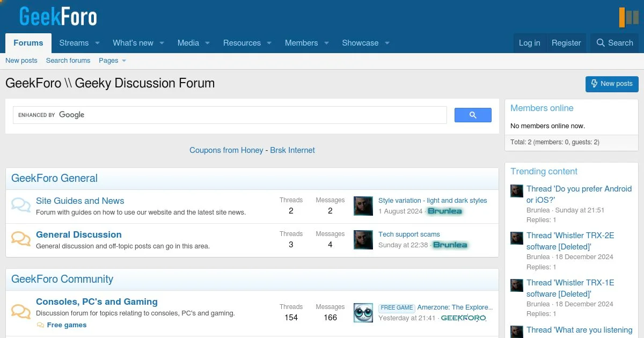Open the 'Tech support scams' thread
The height and width of the screenshot is (338, 644).
409,234
